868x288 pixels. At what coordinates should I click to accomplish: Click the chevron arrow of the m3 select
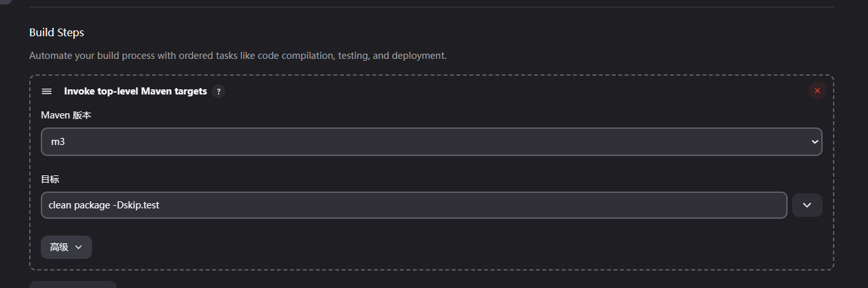(815, 142)
